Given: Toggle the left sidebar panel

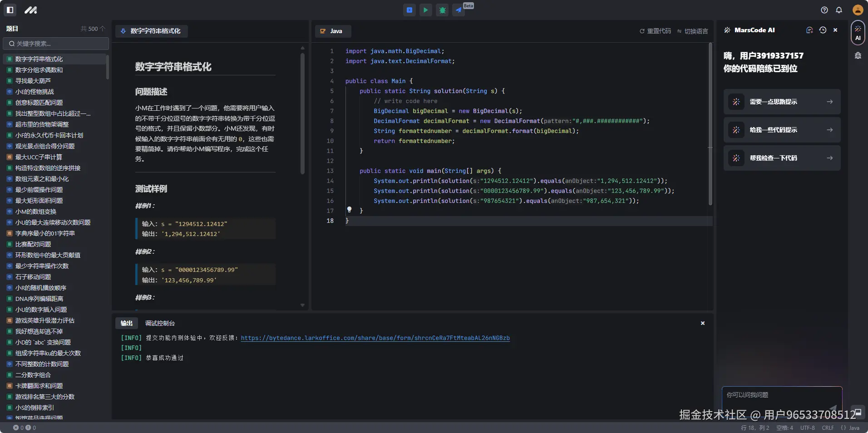Looking at the screenshot, I should tap(10, 10).
